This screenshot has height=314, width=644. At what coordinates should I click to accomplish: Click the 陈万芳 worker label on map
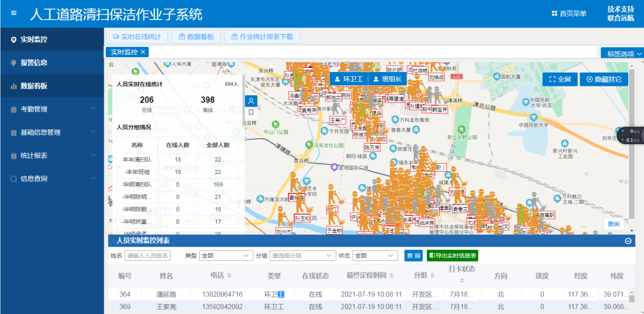(372, 147)
